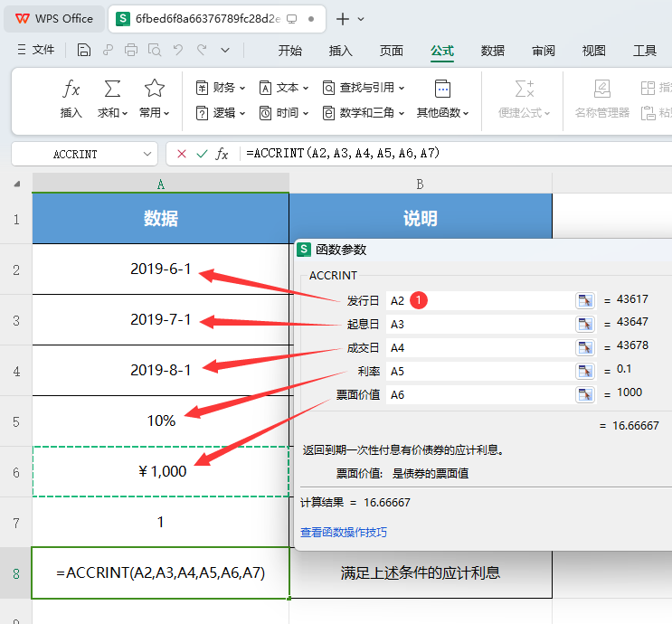The height and width of the screenshot is (624, 672).
Task: Open the Common functions (常用) star icon
Action: coord(155,90)
